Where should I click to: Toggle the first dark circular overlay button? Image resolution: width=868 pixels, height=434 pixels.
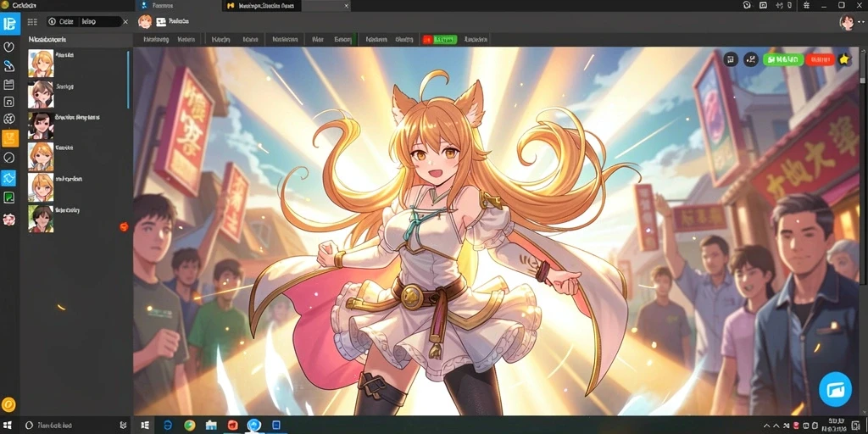tap(731, 59)
